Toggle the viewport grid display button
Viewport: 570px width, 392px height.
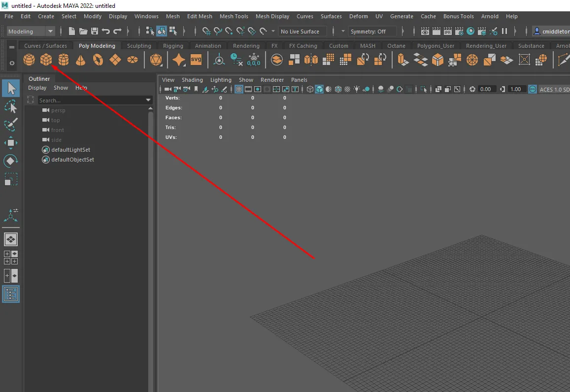click(239, 89)
